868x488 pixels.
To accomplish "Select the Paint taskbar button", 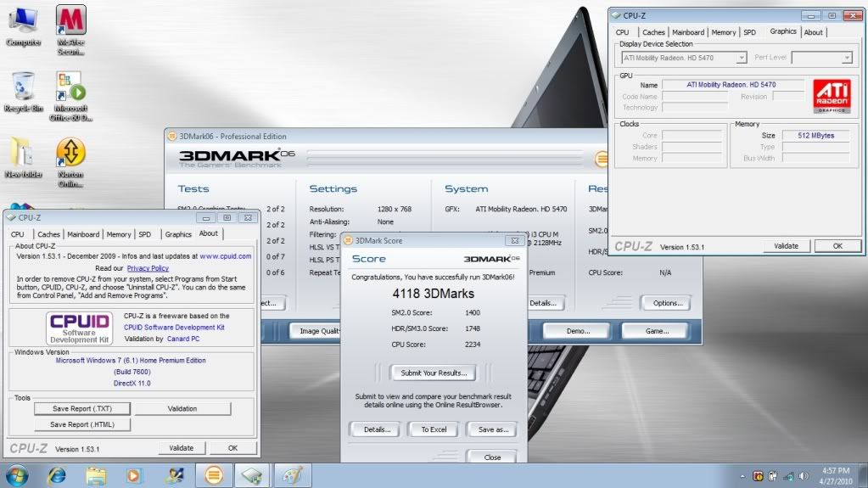I will click(293, 475).
